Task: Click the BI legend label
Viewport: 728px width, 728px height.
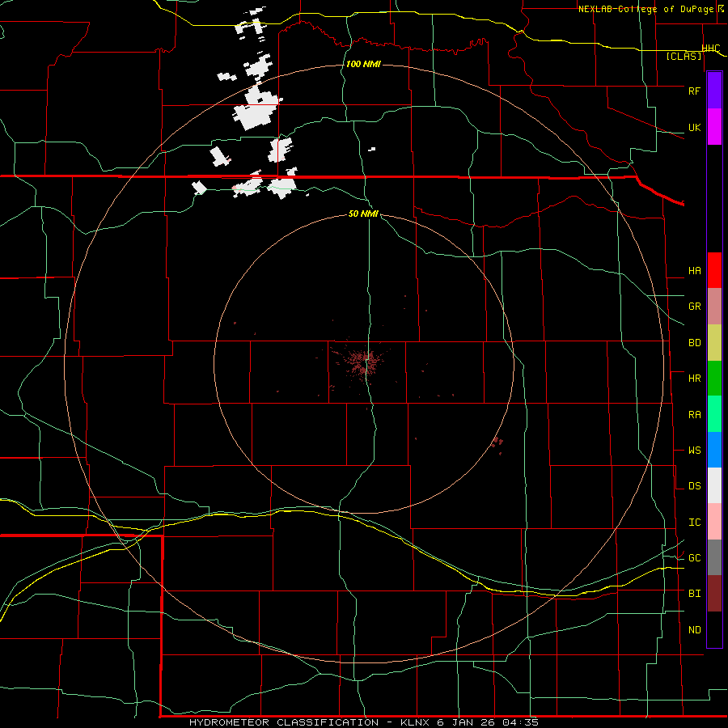Action: 694,594
